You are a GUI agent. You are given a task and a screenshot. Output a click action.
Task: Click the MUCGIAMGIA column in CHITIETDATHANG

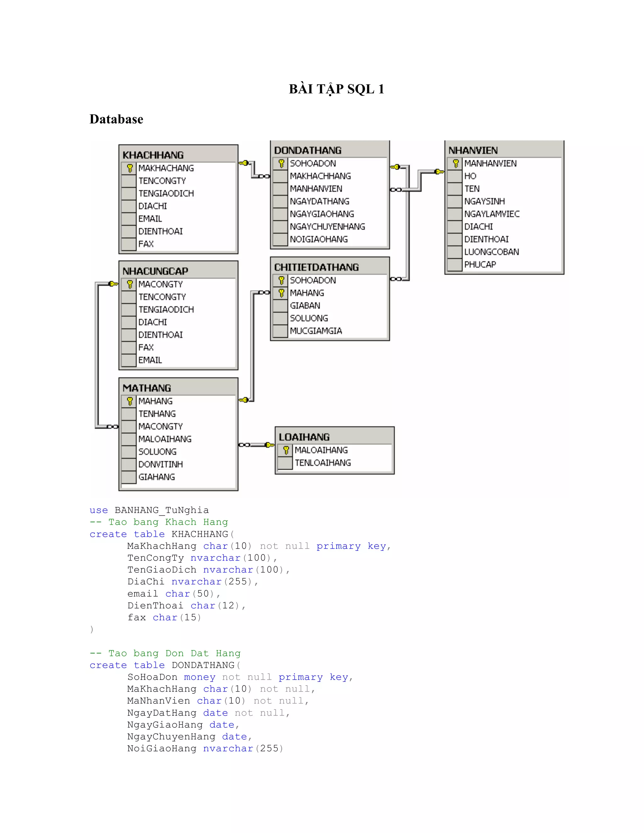(x=315, y=331)
